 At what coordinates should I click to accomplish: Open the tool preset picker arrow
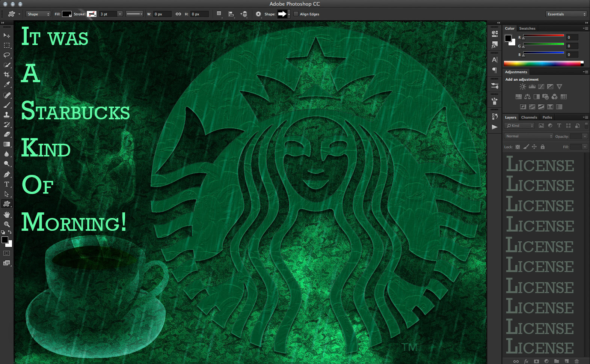pos(19,14)
